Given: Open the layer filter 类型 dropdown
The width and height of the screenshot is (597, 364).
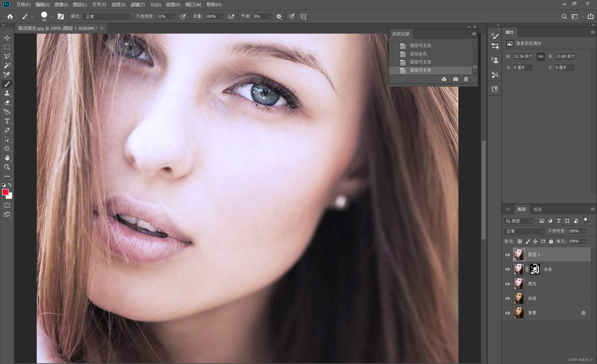Looking at the screenshot, I should 519,221.
